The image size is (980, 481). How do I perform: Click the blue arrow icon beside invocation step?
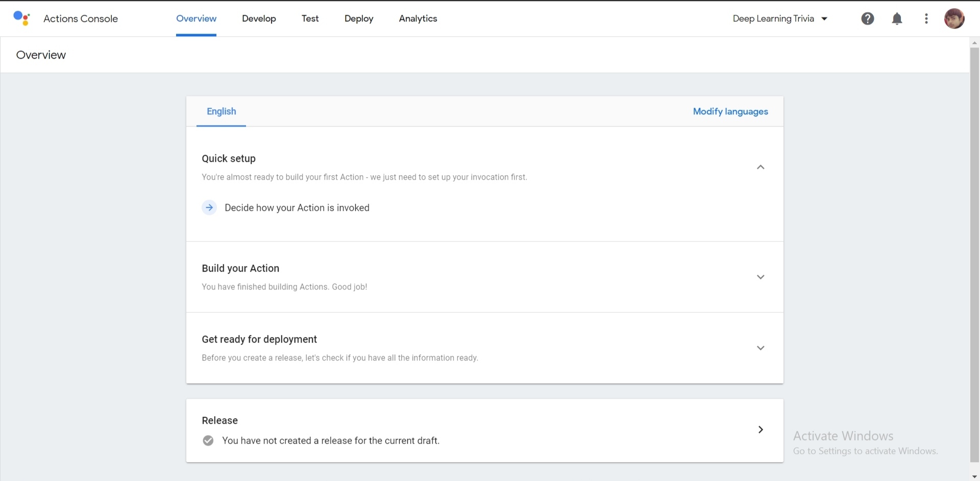(x=209, y=208)
